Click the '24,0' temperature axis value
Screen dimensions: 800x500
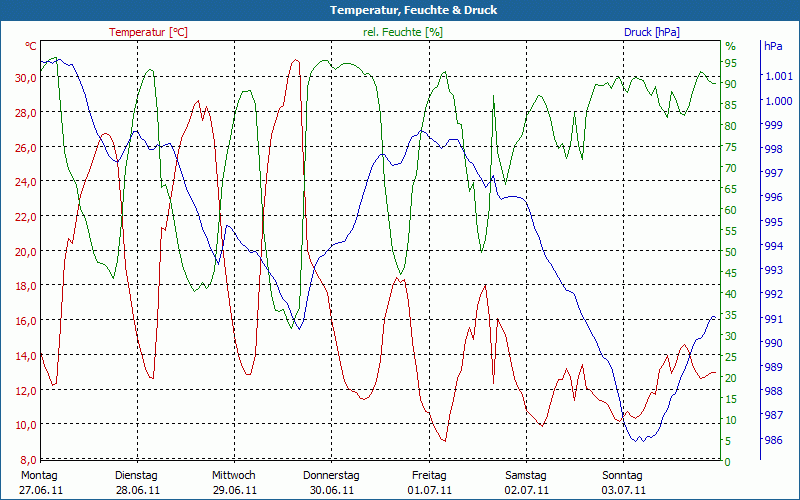click(26, 182)
